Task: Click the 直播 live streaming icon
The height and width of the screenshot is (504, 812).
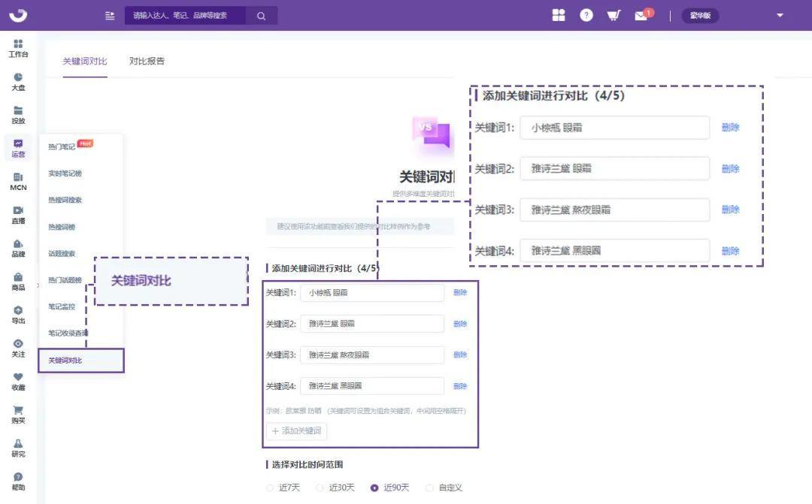Action: pos(18,213)
